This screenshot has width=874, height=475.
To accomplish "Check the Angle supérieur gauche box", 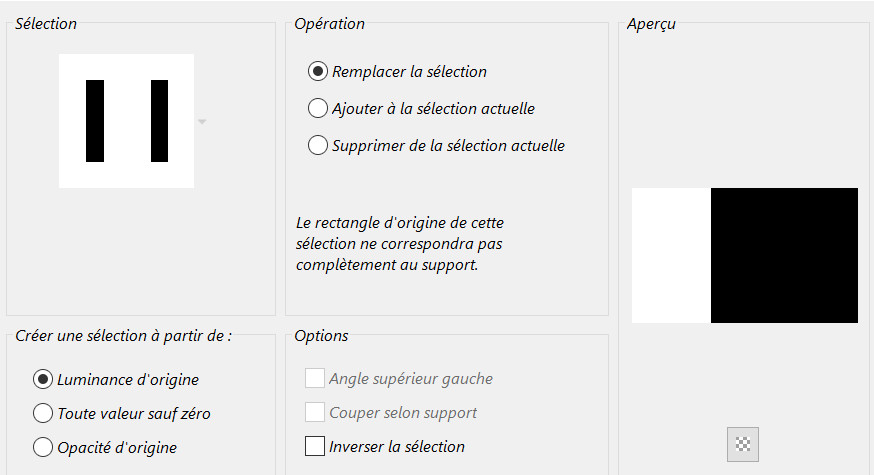I will click(x=315, y=378).
